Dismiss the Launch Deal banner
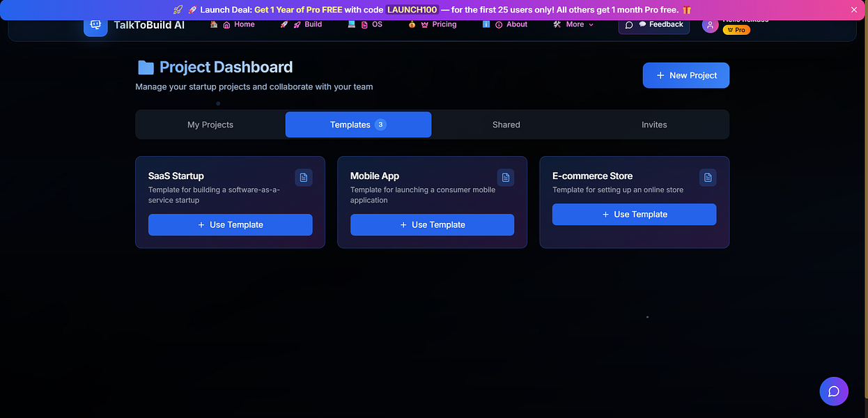Viewport: 868px width, 418px height. coord(854,10)
